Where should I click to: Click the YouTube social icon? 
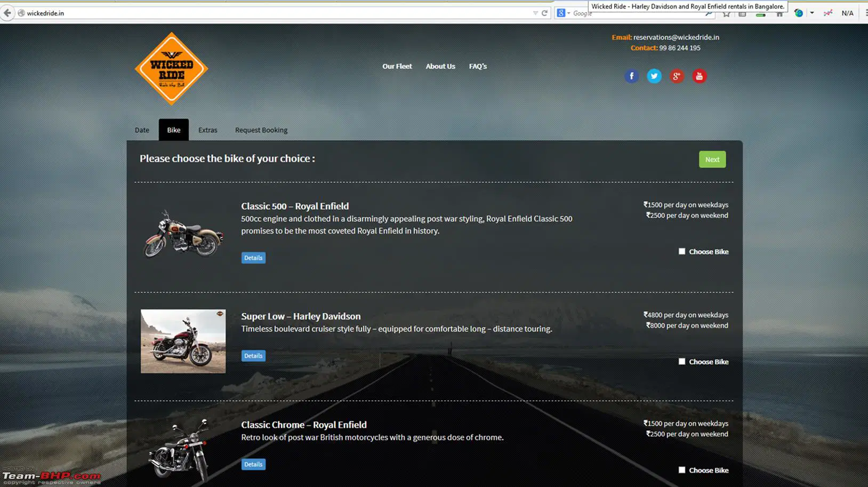(699, 76)
